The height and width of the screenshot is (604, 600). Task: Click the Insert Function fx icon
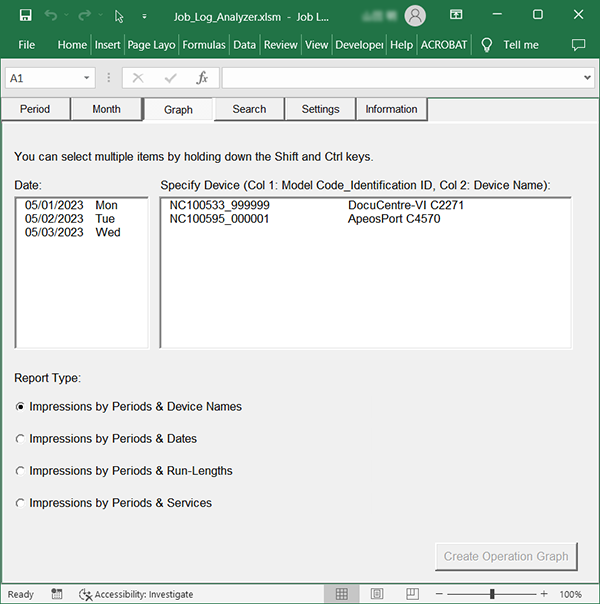202,78
